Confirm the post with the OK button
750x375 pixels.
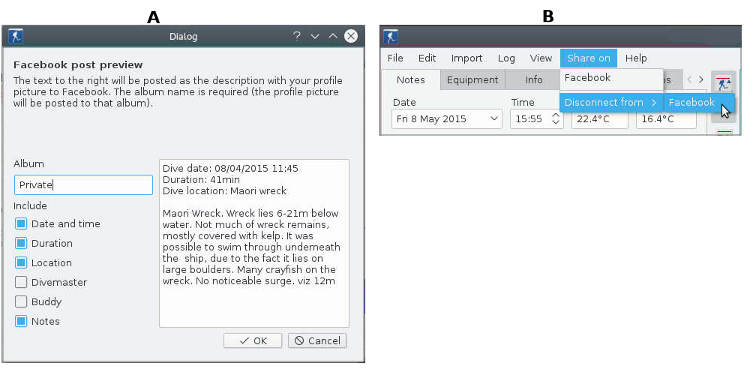pos(253,341)
